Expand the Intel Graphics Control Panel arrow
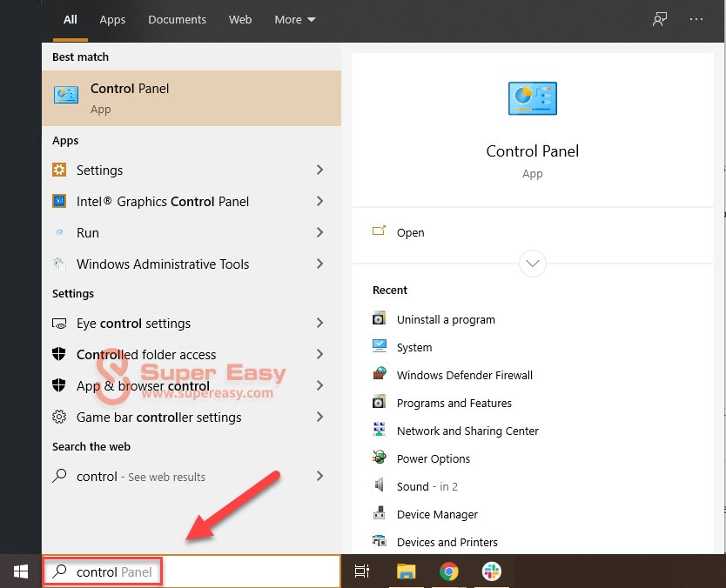726x588 pixels. click(x=319, y=201)
